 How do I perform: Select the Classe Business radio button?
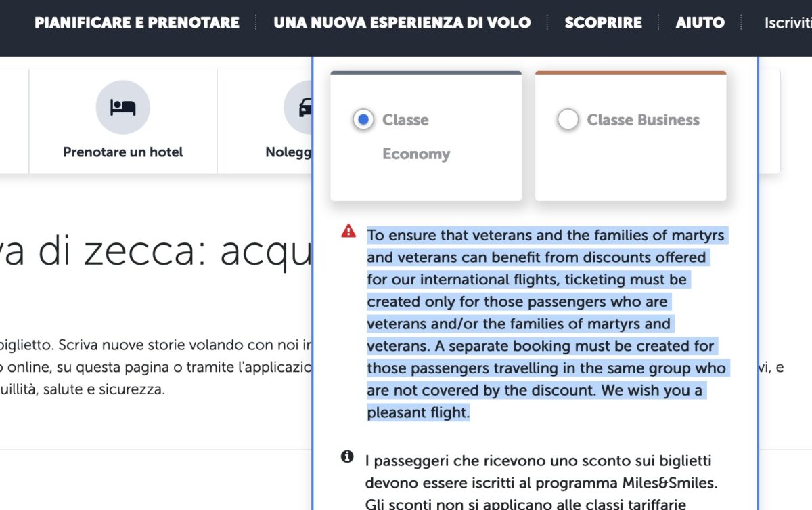(x=568, y=120)
